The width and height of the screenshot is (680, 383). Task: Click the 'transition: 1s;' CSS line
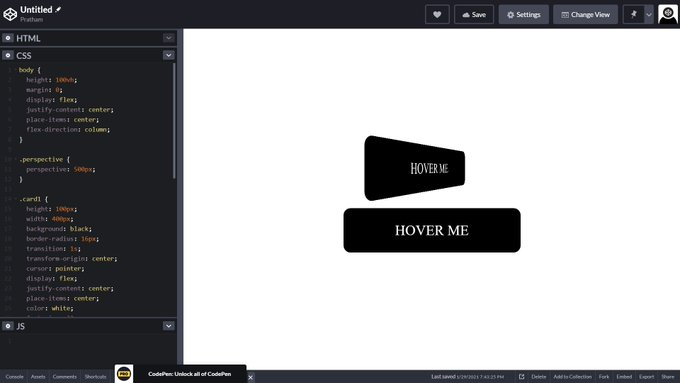tap(53, 249)
